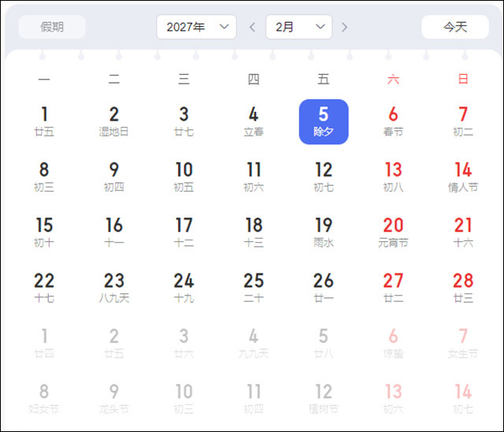The image size is (504, 432).
Task: Select February 20 元宵节
Action: [394, 233]
